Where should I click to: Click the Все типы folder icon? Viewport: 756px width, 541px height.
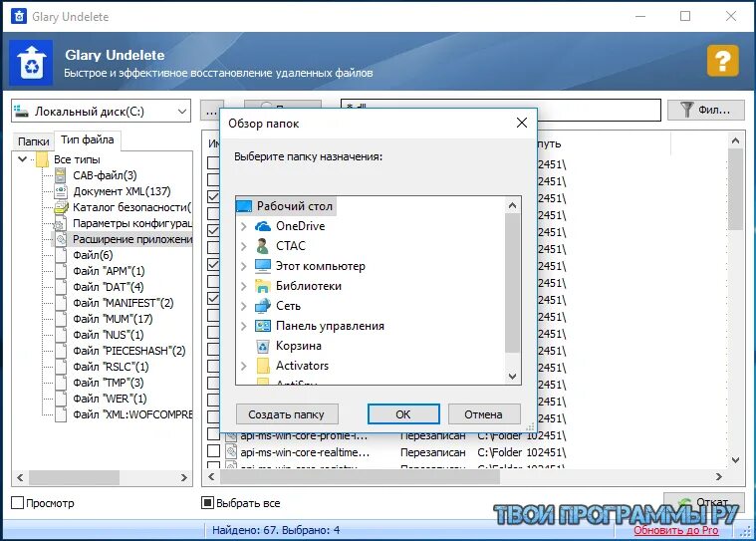43,159
